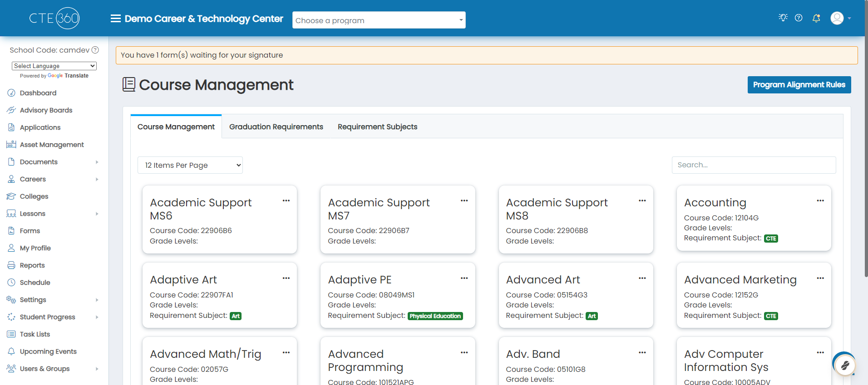Image resolution: width=868 pixels, height=385 pixels.
Task: Open options menu for Accounting card
Action: [x=820, y=200]
